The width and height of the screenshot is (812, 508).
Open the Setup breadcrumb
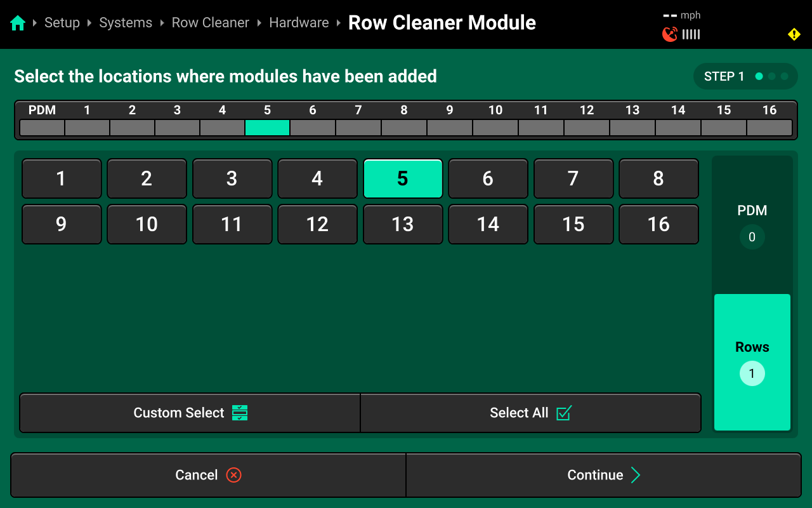[x=62, y=23]
